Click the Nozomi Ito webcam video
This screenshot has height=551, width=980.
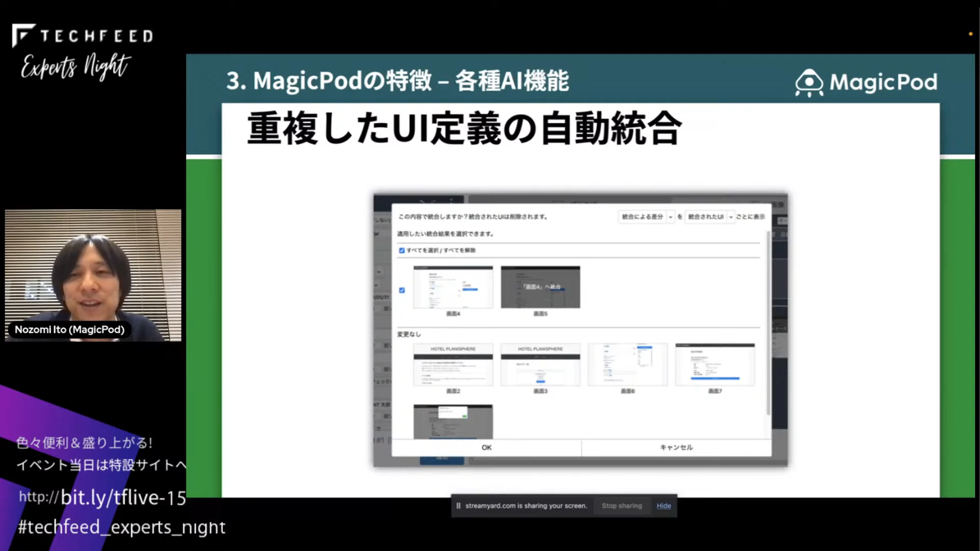93,275
